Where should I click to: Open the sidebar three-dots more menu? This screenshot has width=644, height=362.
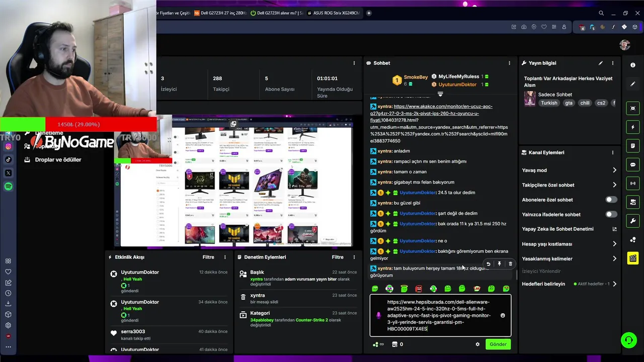click(x=8, y=347)
